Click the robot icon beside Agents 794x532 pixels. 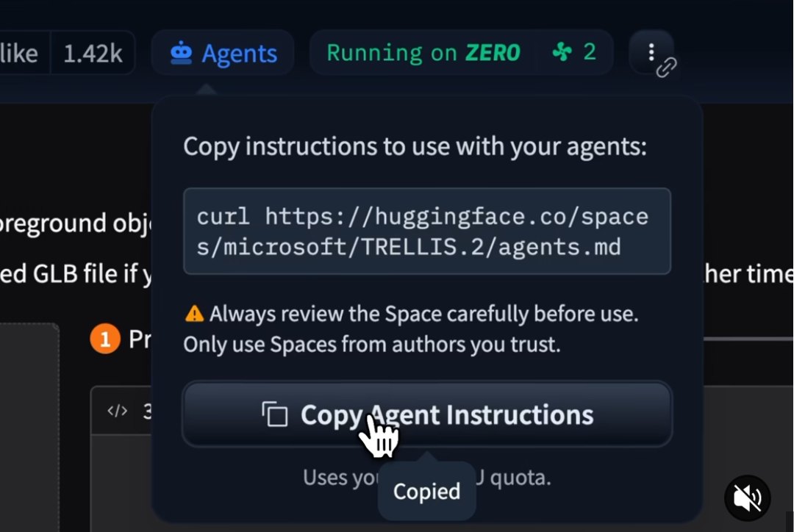pos(181,53)
